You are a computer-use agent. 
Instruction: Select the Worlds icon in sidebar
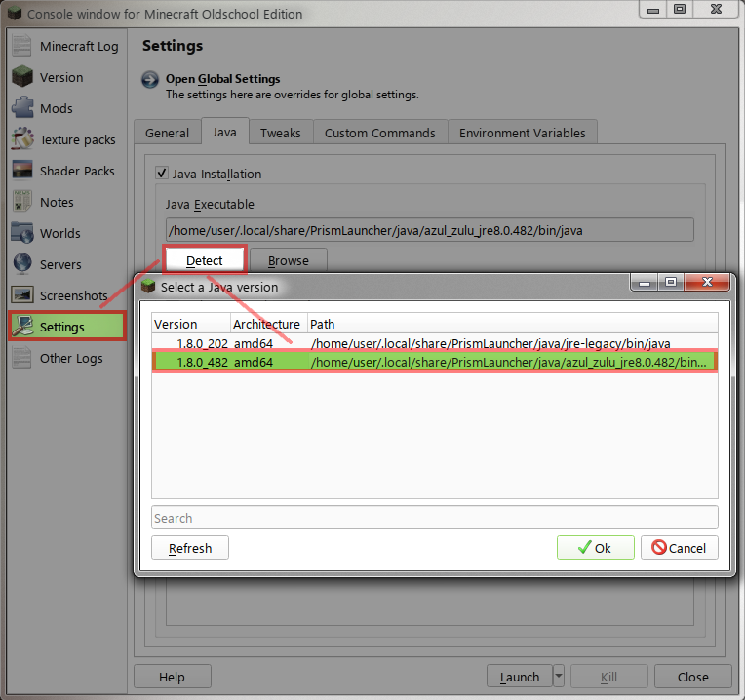tap(22, 234)
